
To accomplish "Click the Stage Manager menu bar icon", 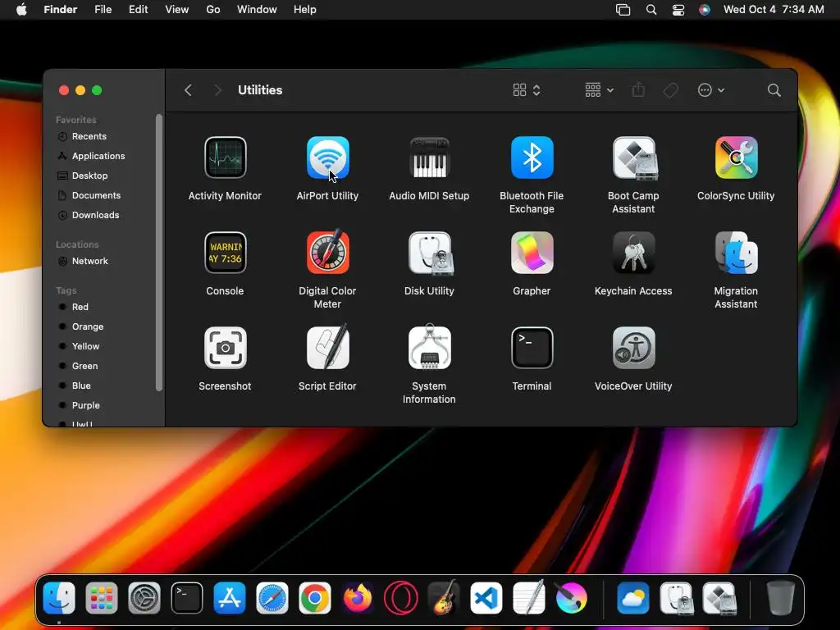I will [x=623, y=10].
